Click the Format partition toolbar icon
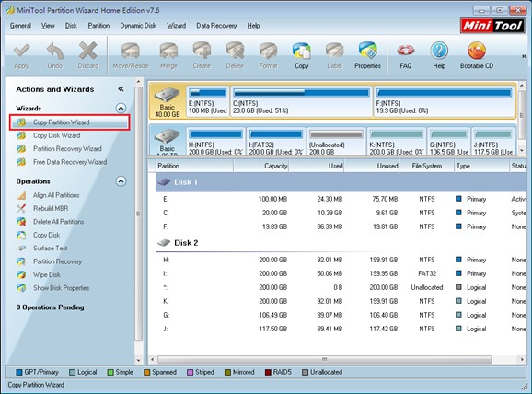Viewport: 532px width, 394px height. (268, 55)
